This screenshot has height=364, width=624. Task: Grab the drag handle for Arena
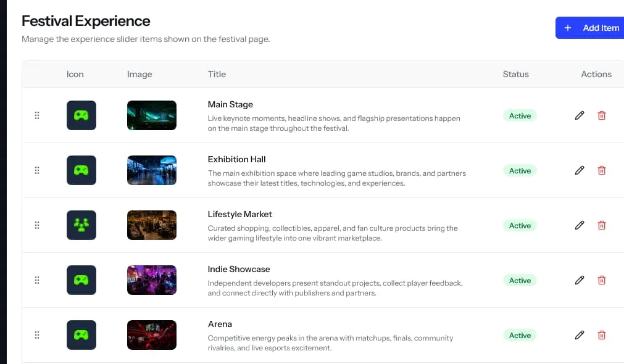37,335
